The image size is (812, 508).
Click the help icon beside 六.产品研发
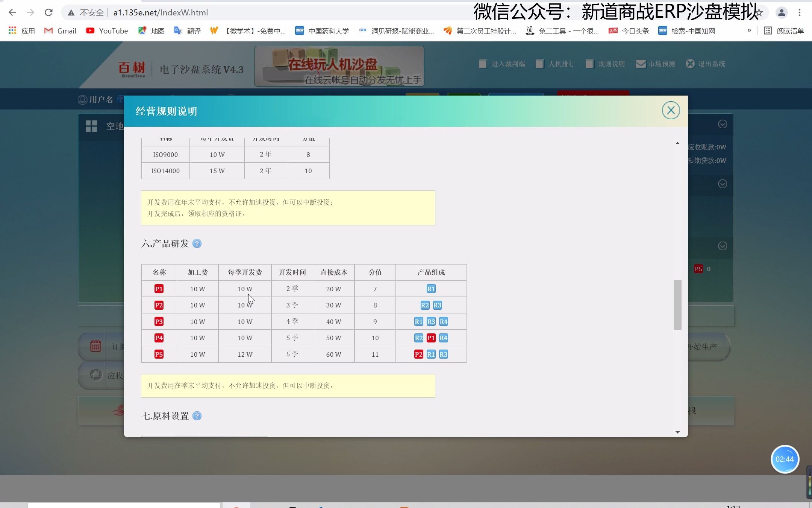tap(197, 243)
